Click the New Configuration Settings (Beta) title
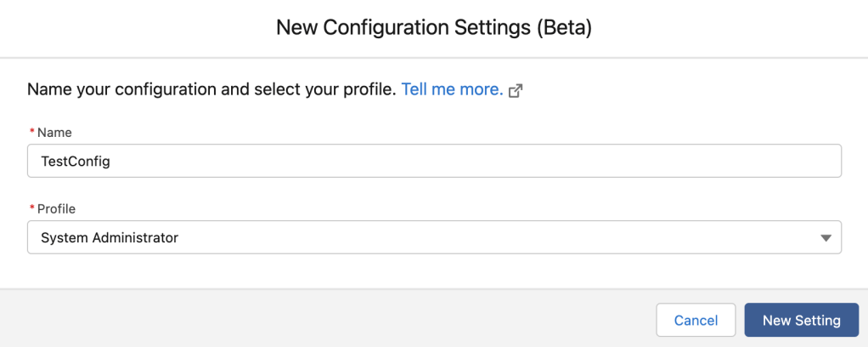Screen dimensions: 868x347 (433, 28)
